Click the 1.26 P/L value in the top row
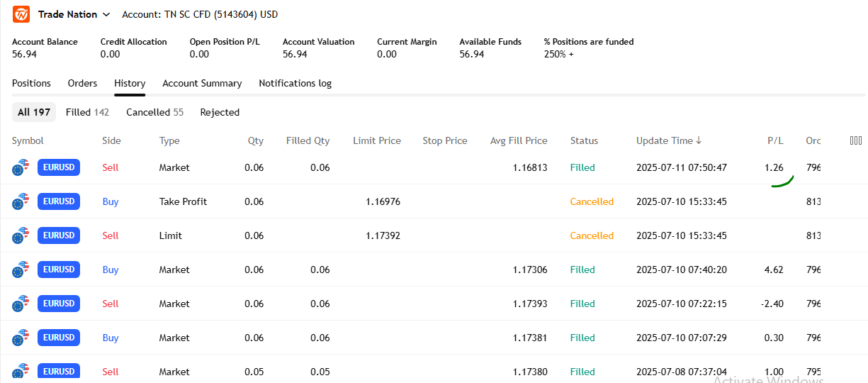868x383 pixels. 774,167
